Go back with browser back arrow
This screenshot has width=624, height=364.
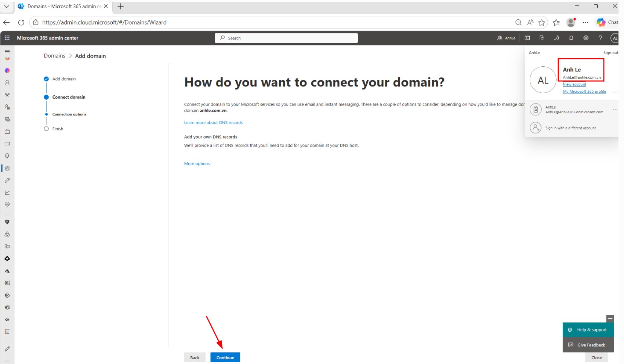click(7, 22)
